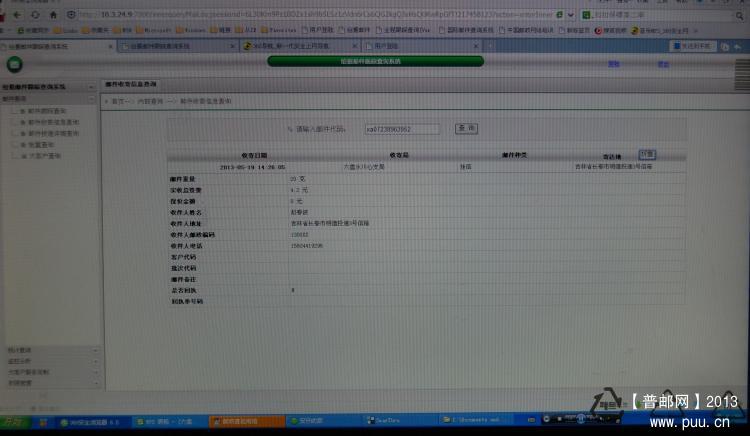Click the mail code input field
Image resolution: width=750 pixels, height=436 pixels.
pos(401,129)
